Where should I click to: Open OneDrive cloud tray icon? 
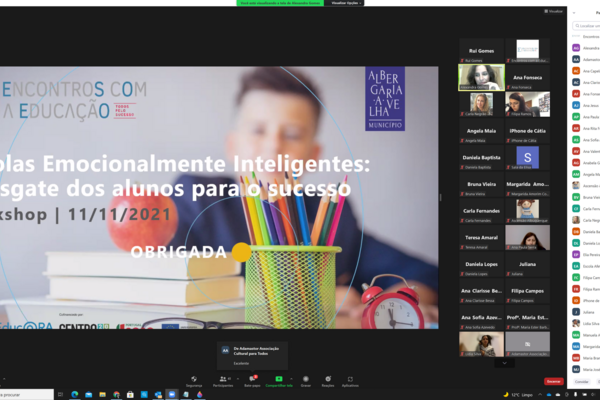(549, 395)
